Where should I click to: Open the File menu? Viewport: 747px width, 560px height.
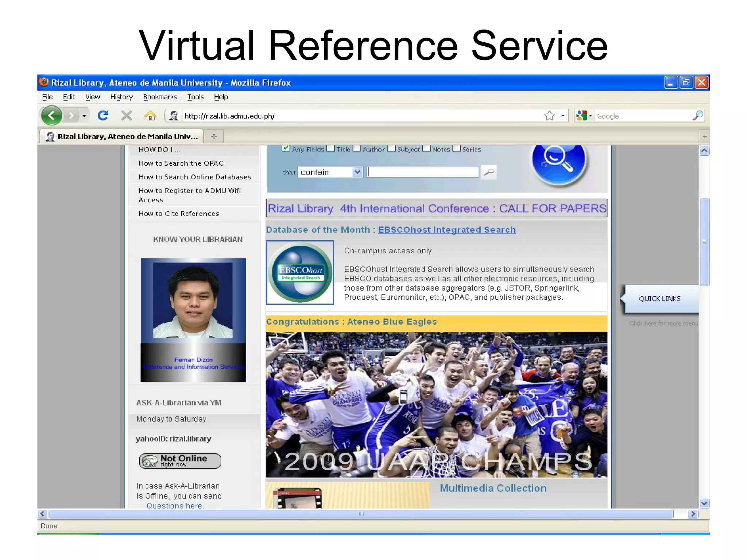[x=47, y=97]
